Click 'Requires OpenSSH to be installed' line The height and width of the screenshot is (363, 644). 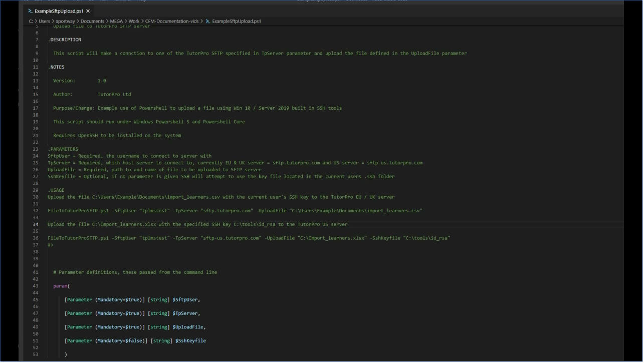click(117, 135)
